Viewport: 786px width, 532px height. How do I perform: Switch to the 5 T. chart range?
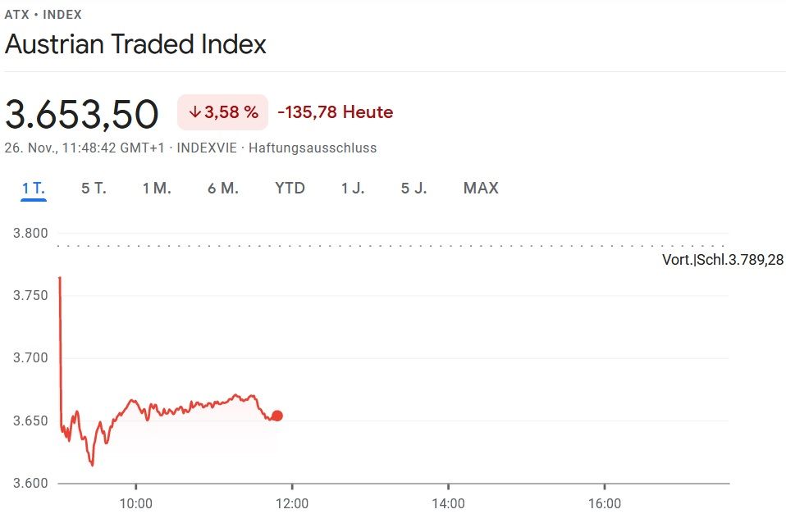pos(94,189)
